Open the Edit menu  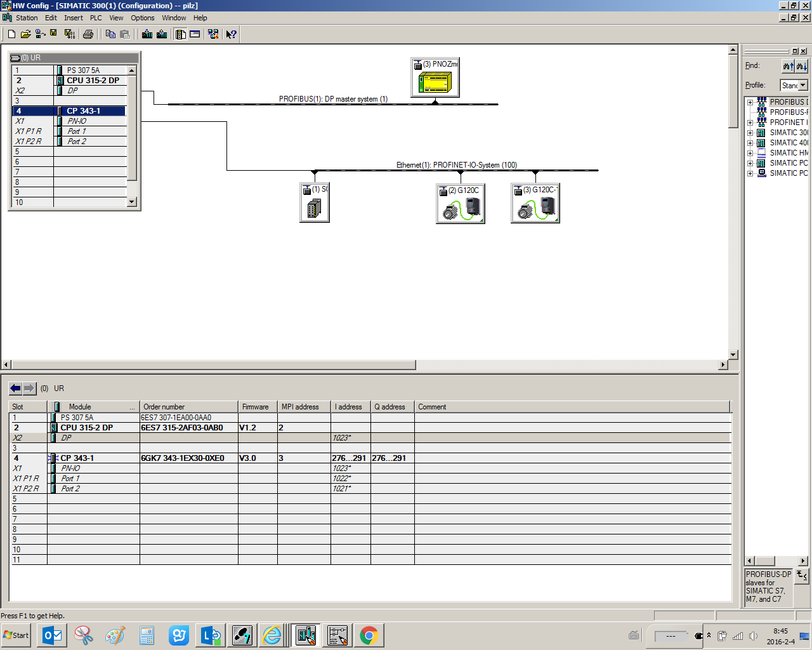pos(51,18)
